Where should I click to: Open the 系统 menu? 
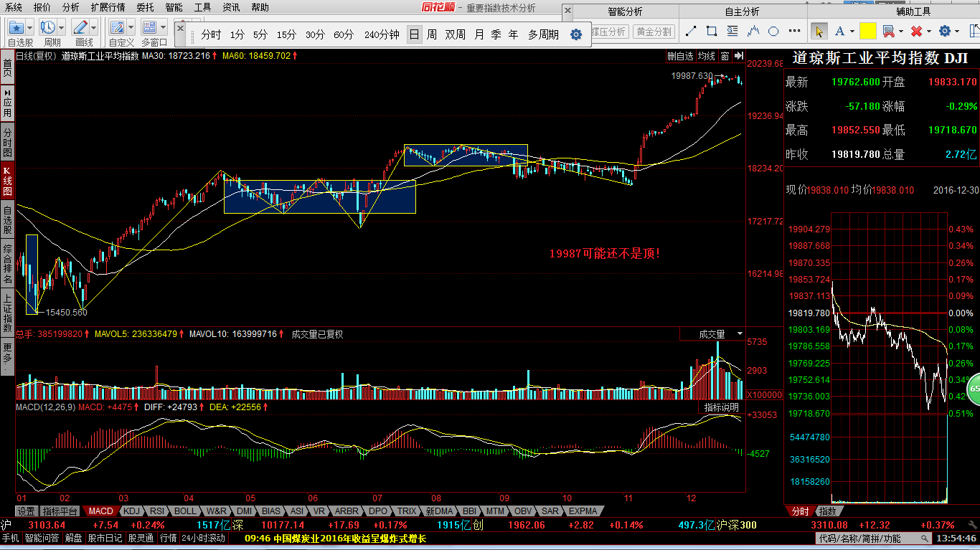14,7
